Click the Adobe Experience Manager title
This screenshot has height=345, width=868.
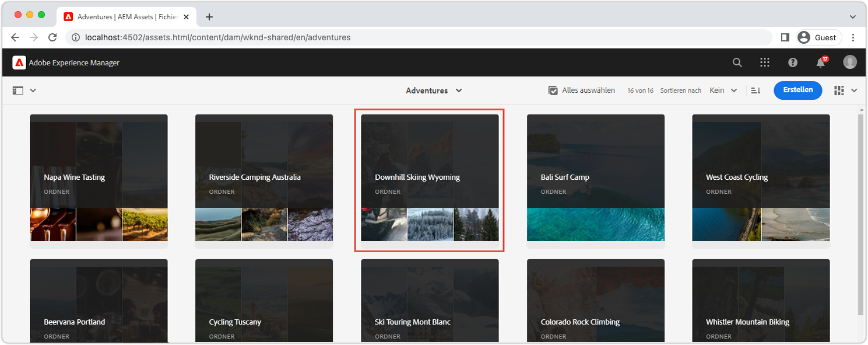[74, 62]
